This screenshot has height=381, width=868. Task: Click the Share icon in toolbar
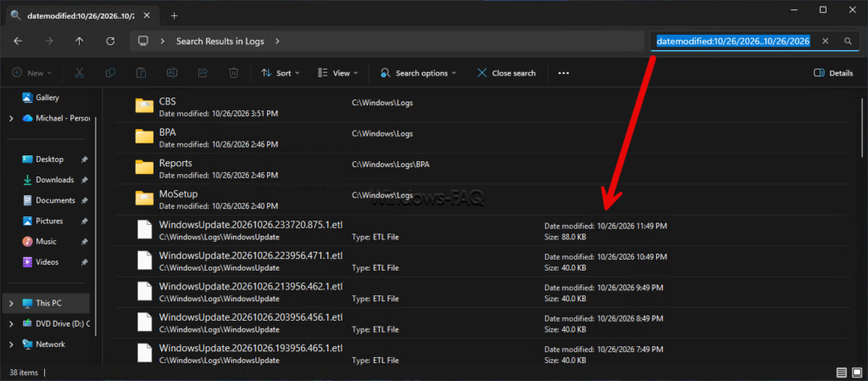[203, 72]
